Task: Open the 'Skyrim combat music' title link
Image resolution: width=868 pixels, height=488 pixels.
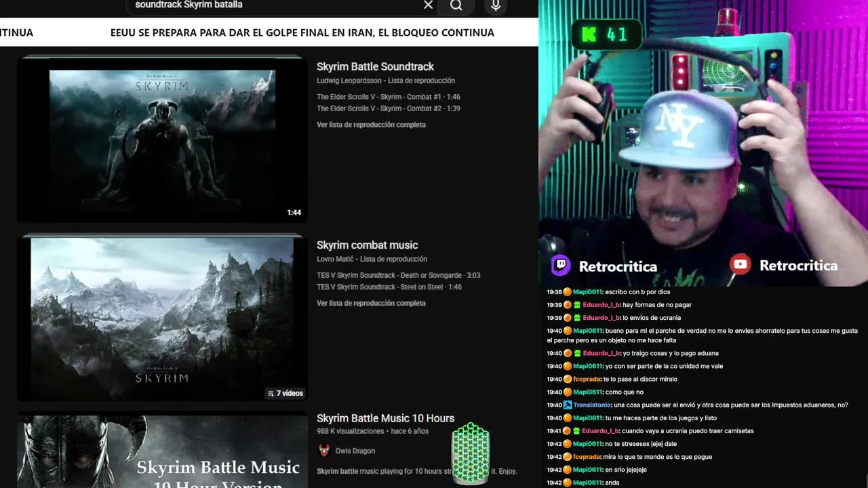Action: 367,245
